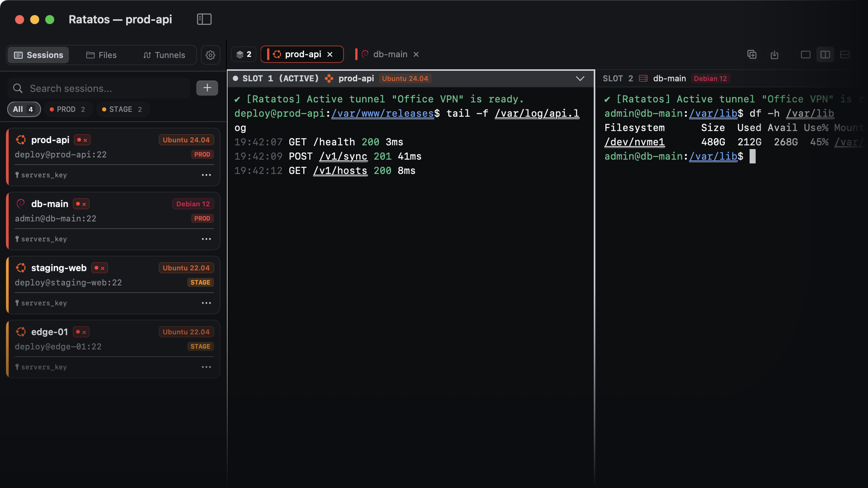
Task: Add a new session with plus button
Action: (x=207, y=88)
